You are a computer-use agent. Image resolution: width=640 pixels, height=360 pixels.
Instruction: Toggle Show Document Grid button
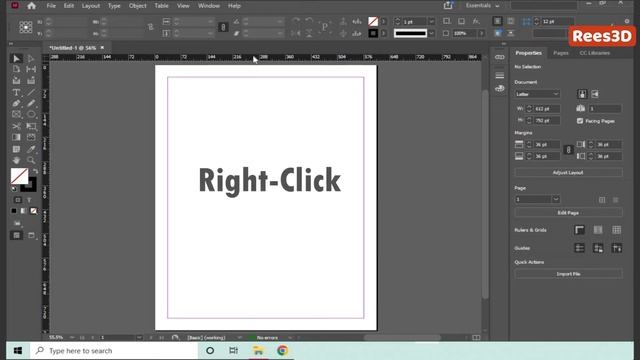point(617,230)
